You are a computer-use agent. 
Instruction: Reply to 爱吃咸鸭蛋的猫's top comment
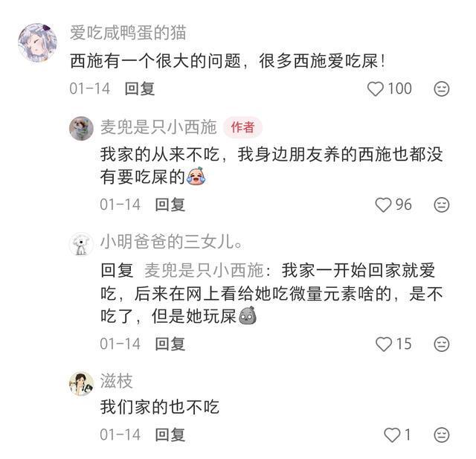pos(139,89)
